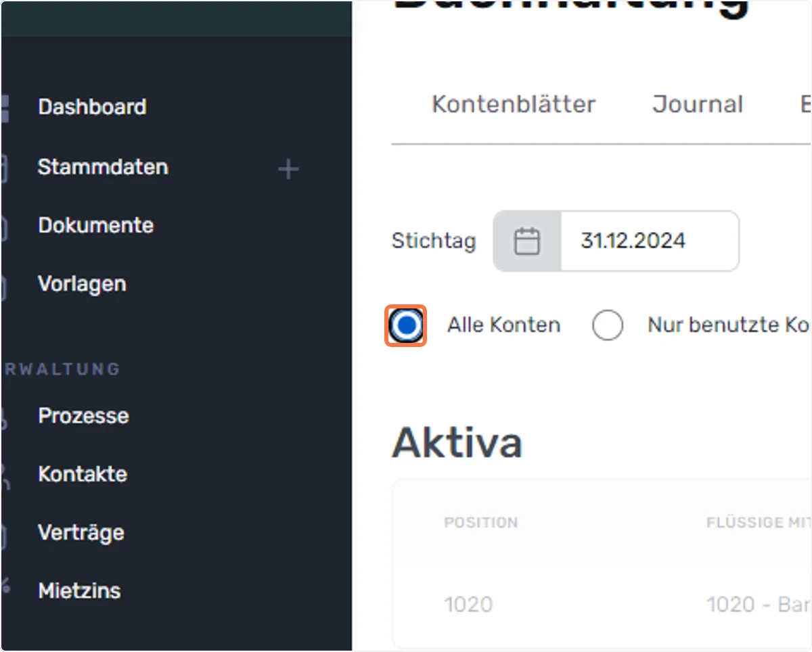Switch to the Kontenblätter tab
The height and width of the screenshot is (652, 812).
pyautogui.click(x=514, y=105)
